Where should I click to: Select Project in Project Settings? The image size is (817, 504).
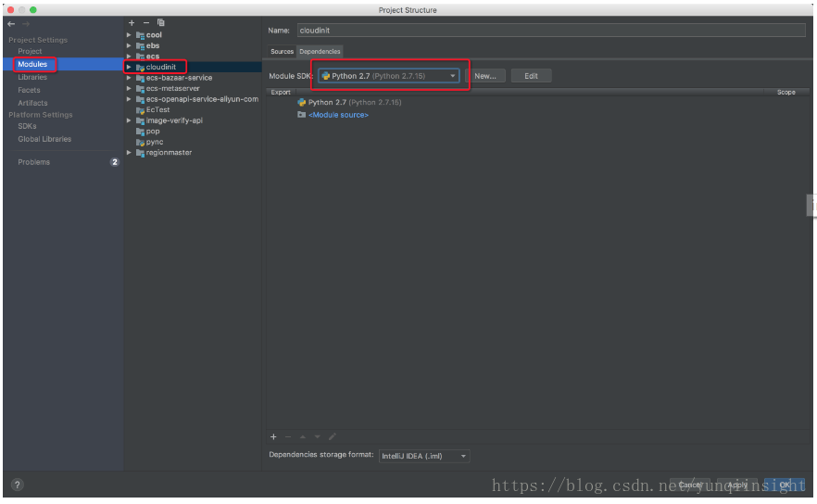point(30,51)
